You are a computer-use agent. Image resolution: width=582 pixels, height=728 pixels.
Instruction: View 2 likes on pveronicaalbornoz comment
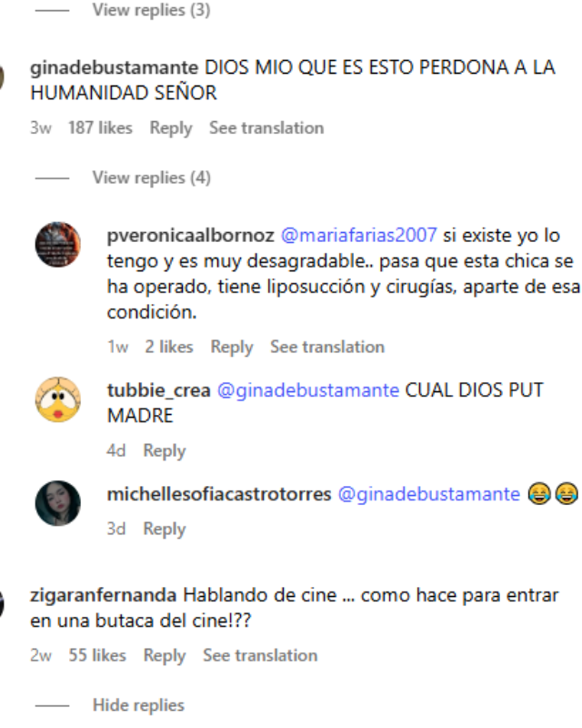coord(169,347)
